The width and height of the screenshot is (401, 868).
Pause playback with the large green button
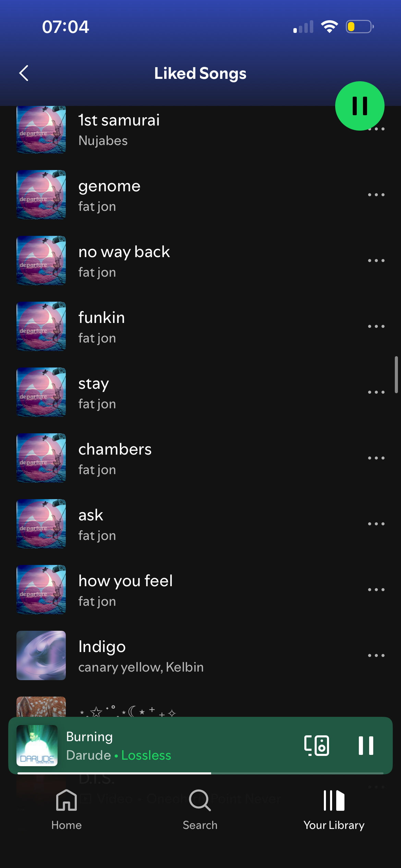360,106
